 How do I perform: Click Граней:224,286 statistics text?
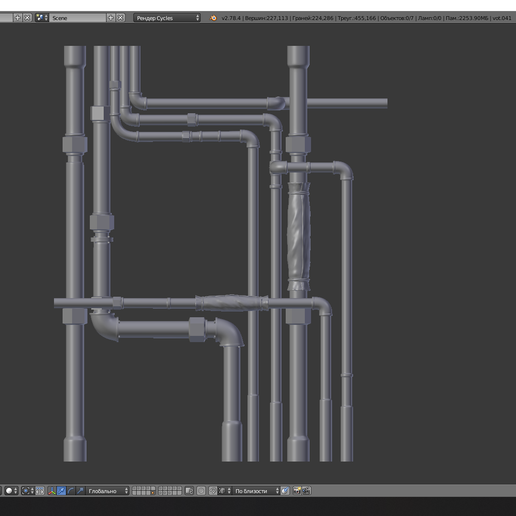(313, 18)
